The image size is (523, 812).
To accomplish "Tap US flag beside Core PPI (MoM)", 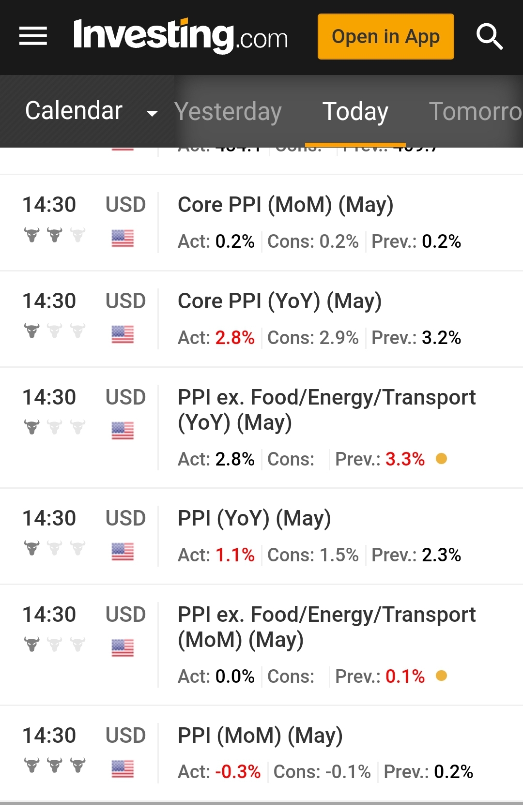I will 123,238.
